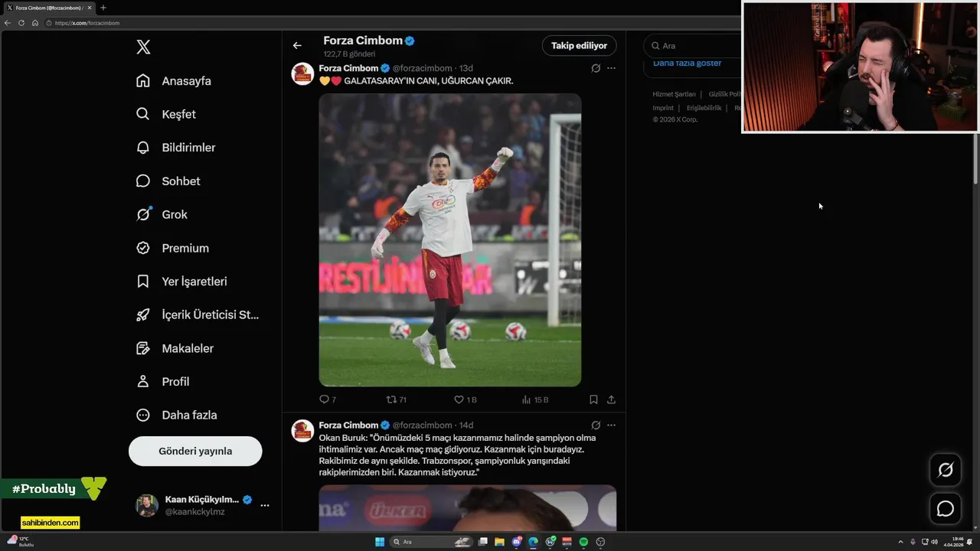Focus the Ara search field
This screenshot has height=551, width=980.
point(693,45)
